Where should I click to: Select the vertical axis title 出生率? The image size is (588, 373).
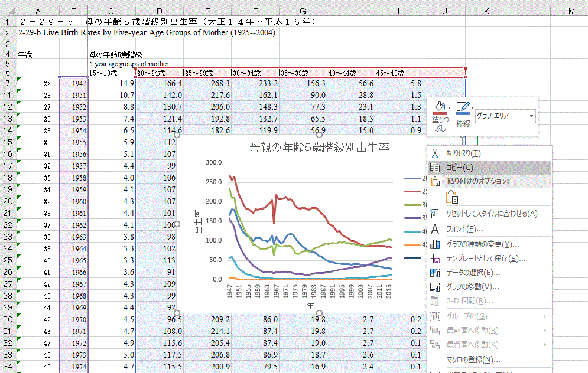[x=199, y=221]
